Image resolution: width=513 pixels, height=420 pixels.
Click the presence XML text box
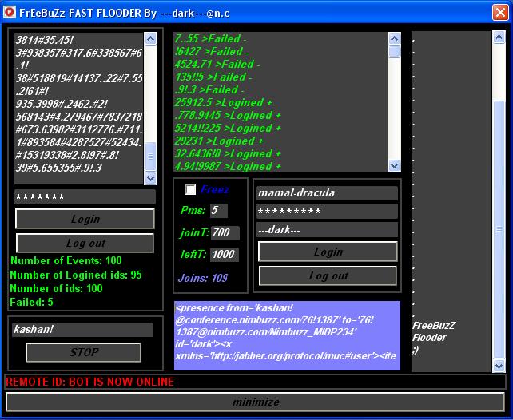click(287, 335)
